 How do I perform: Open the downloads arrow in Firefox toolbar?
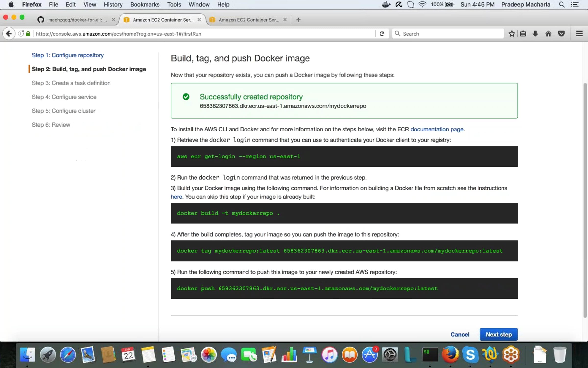coord(535,34)
